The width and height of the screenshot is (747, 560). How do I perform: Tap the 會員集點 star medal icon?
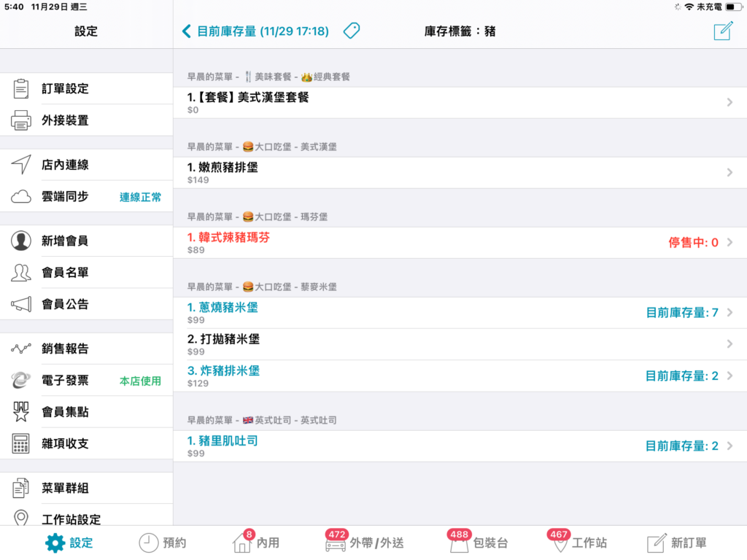click(x=21, y=411)
